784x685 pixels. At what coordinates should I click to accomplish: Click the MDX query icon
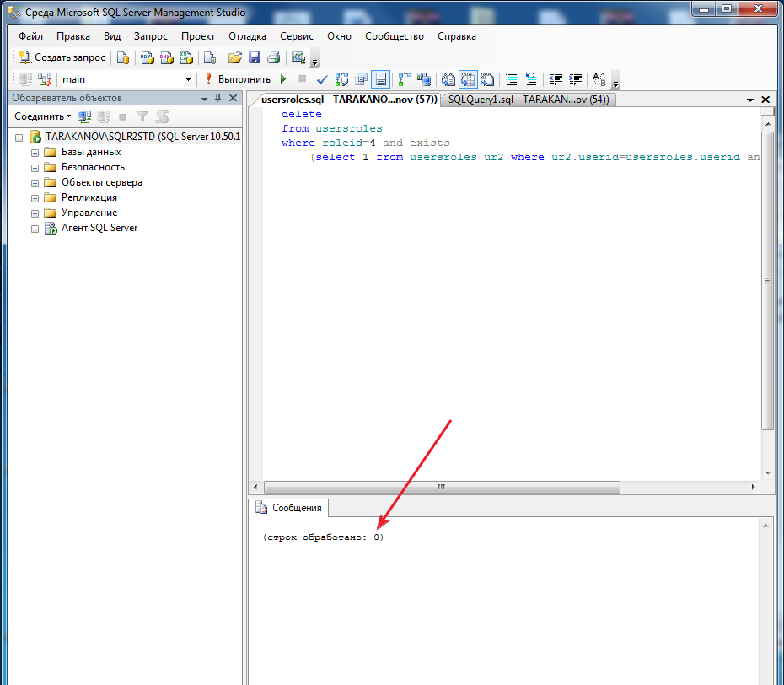[x=147, y=57]
